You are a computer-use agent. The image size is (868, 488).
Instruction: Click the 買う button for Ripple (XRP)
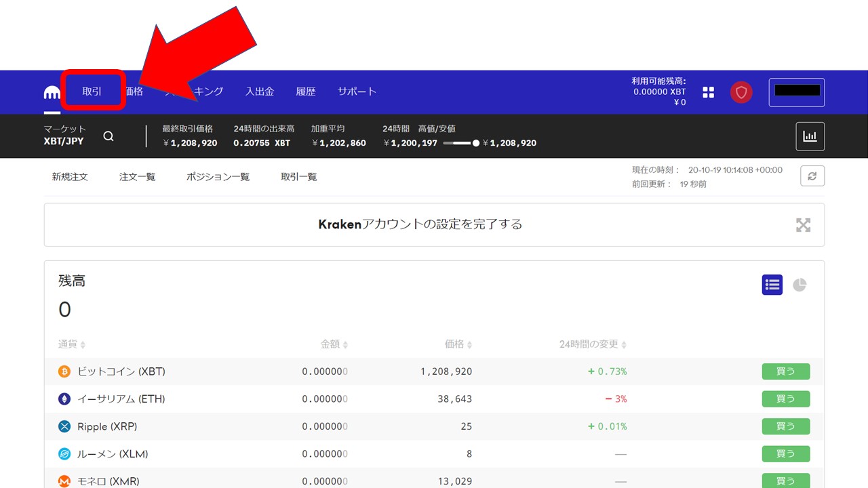785,426
